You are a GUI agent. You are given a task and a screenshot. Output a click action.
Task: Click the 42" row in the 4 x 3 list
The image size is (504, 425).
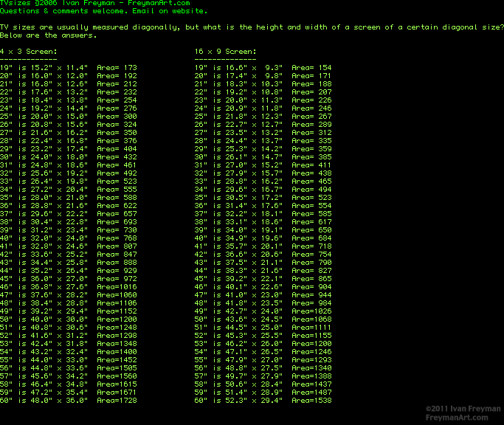tap(68, 255)
